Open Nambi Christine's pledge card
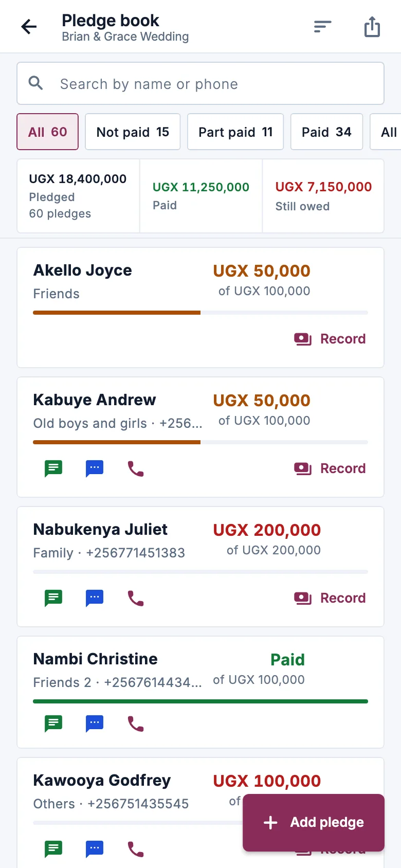Viewport: 401px width, 868px height. click(x=200, y=692)
